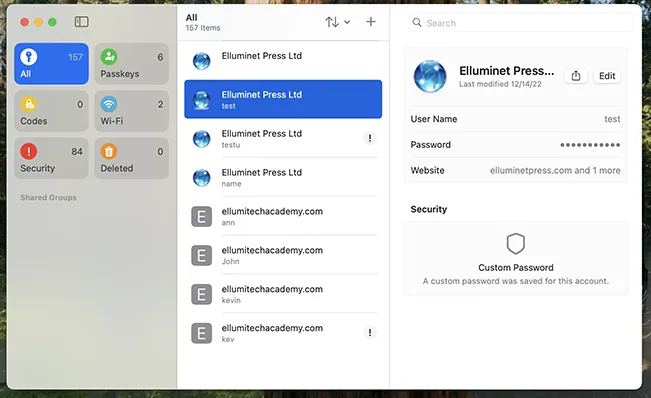Select the All passwords category

coord(51,63)
